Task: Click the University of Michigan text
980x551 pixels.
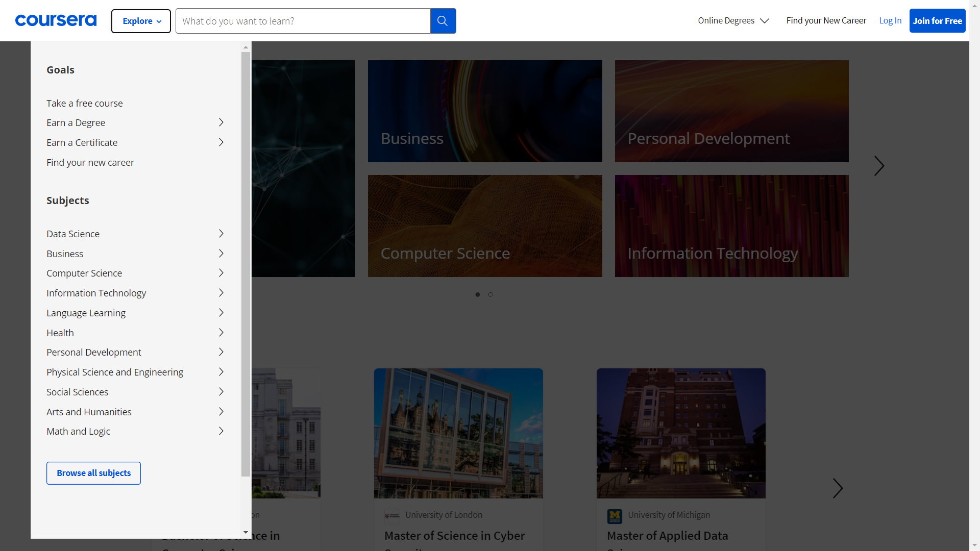Action: (669, 515)
